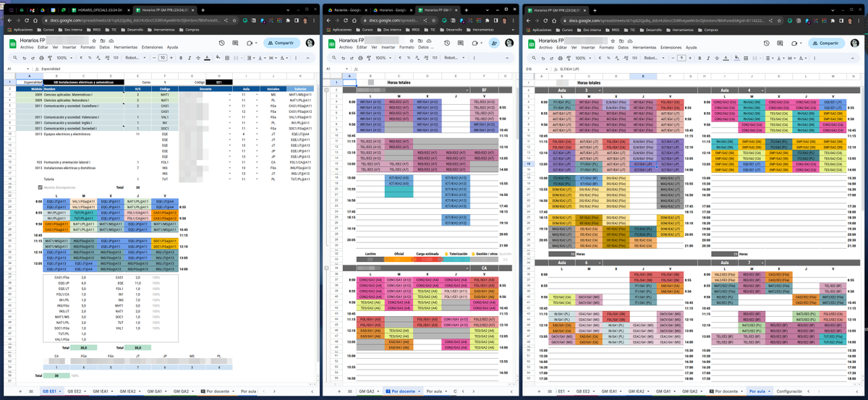The image size is (868, 400).
Task: Open Por aula tab dropdown, right window
Action: (x=770, y=391)
